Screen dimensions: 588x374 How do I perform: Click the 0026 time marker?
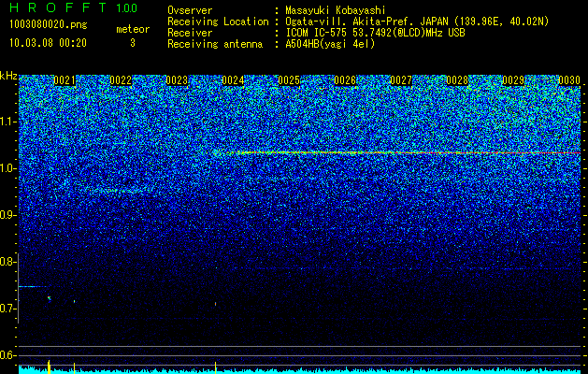[x=345, y=80]
